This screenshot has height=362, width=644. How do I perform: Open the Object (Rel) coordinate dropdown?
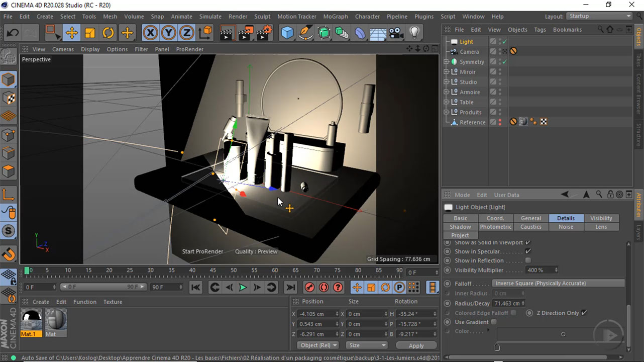[x=319, y=345]
